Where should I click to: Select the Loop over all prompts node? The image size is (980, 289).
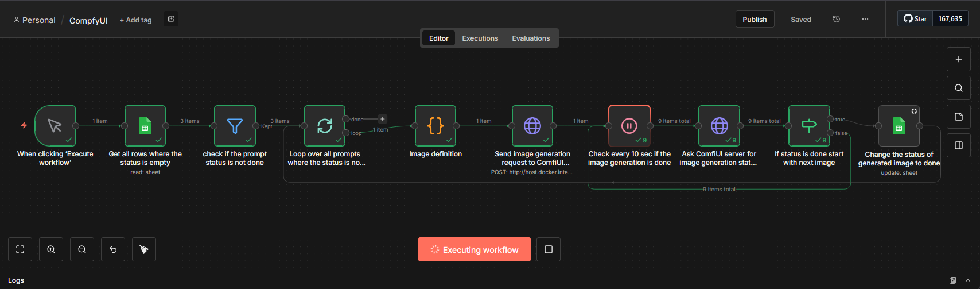tap(325, 126)
